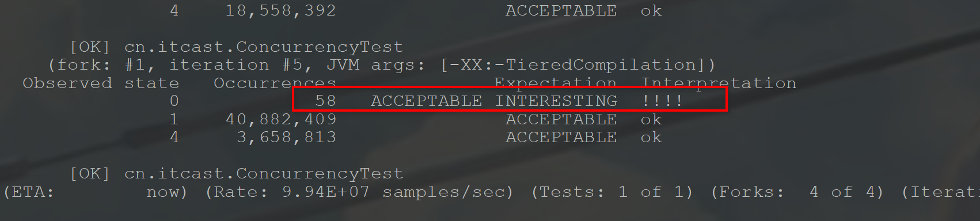This screenshot has width=980, height=221.
Task: Click ACCEPTABLE_INTERESTING text in highlighted row
Action: click(x=493, y=101)
